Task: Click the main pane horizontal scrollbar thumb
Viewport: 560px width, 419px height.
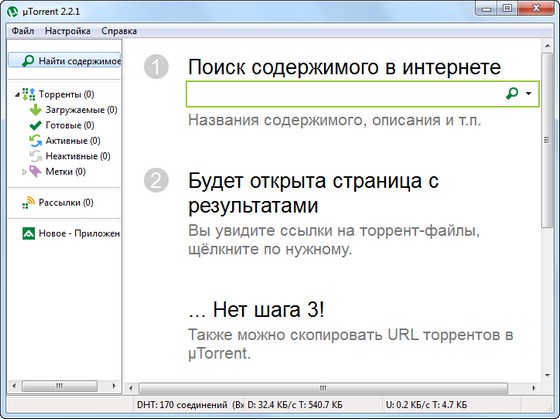Action: point(323,388)
